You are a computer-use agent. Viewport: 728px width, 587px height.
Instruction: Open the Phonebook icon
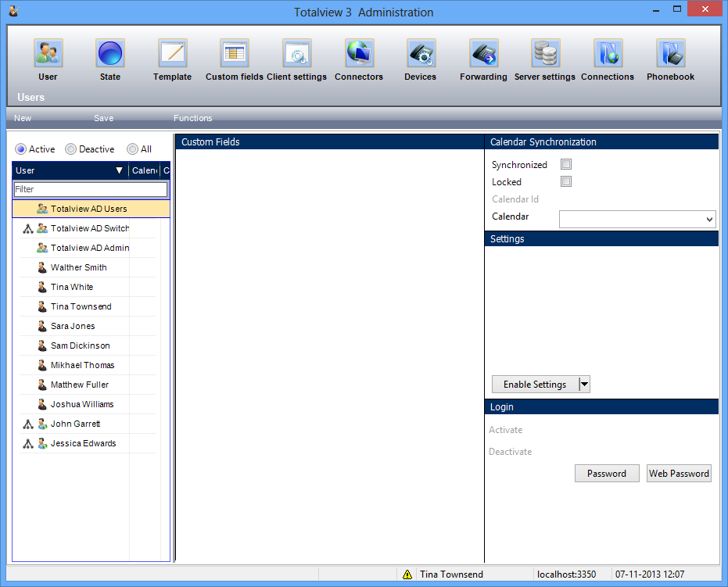(x=670, y=53)
